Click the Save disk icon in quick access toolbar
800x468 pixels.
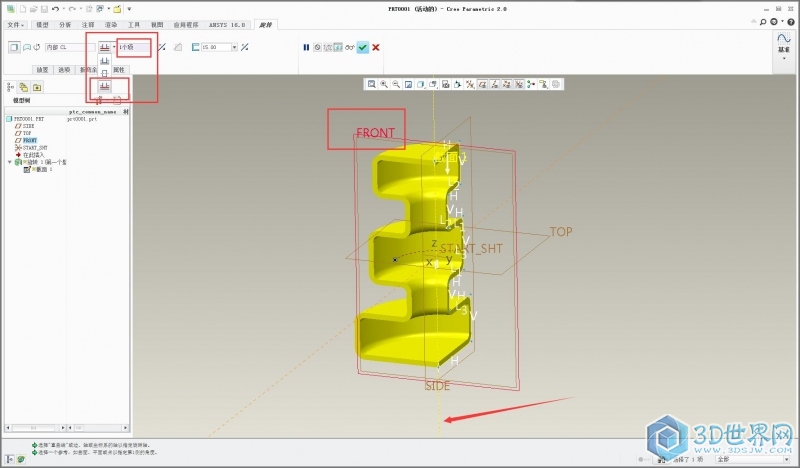pyautogui.click(x=44, y=9)
